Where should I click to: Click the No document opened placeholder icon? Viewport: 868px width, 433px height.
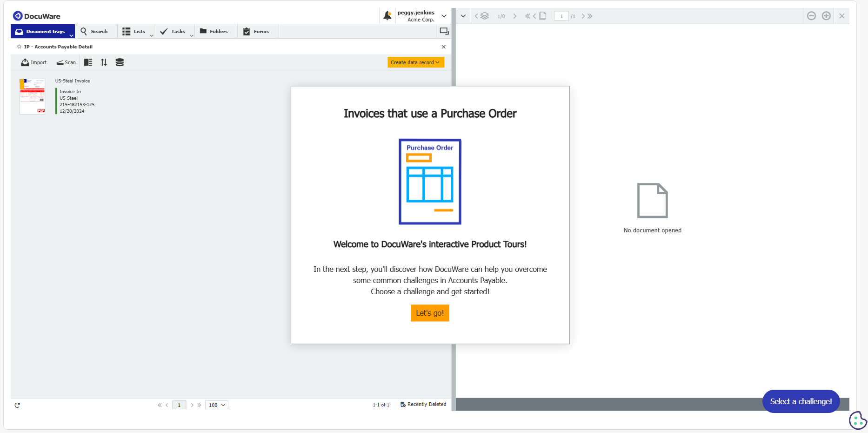[x=653, y=200]
